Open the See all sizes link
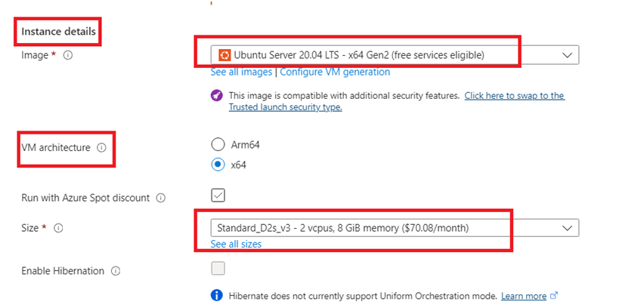This screenshot has height=308, width=644. point(236,245)
